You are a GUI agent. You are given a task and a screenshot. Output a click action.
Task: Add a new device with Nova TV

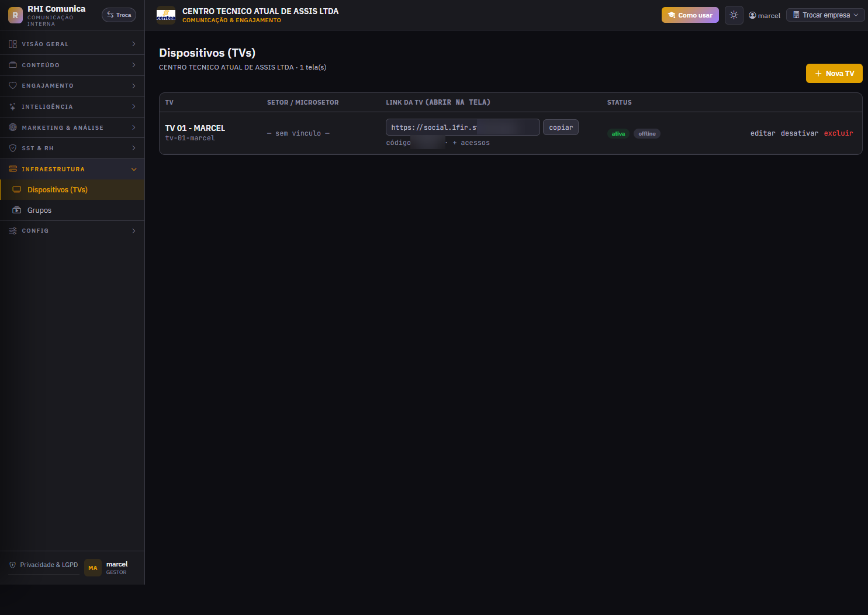(834, 73)
